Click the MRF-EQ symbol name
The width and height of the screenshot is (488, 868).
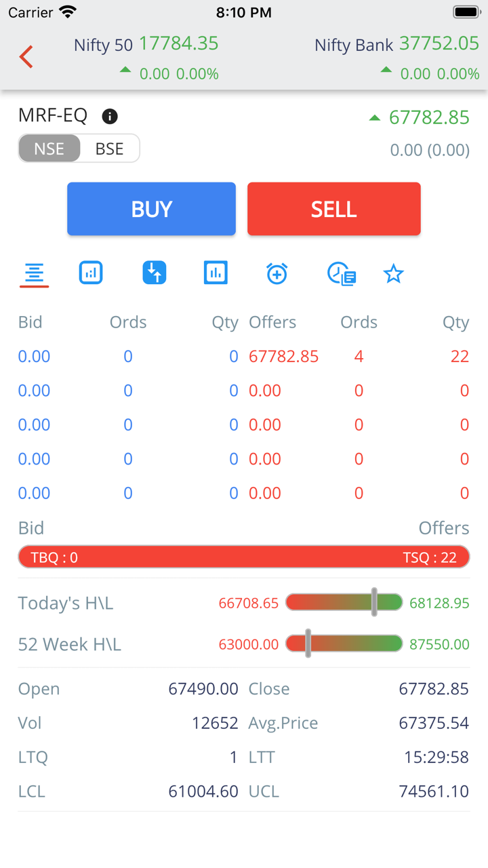(x=53, y=115)
